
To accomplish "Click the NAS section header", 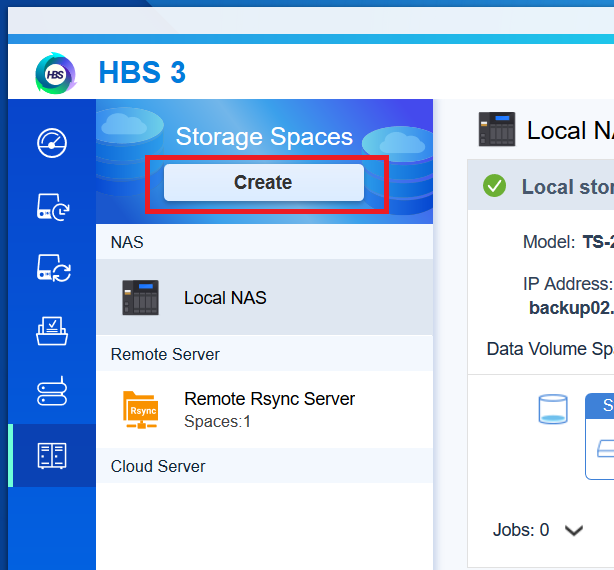I will 264,242.
